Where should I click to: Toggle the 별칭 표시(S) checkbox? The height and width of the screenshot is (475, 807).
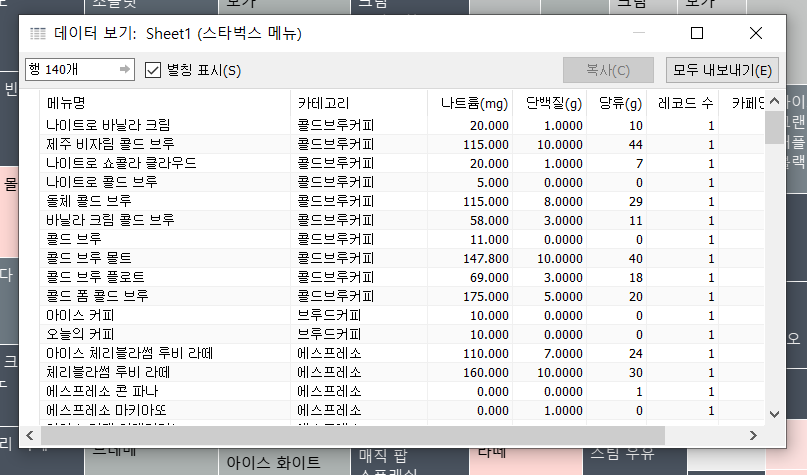153,70
